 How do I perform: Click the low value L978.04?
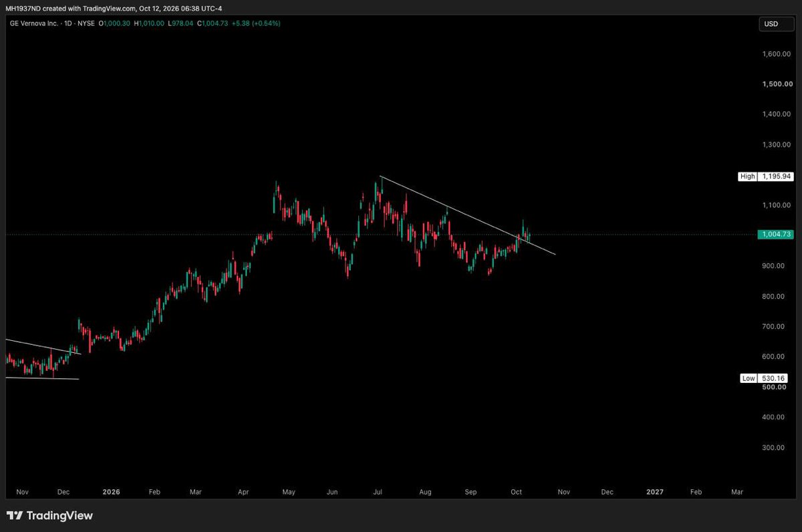[x=181, y=23]
